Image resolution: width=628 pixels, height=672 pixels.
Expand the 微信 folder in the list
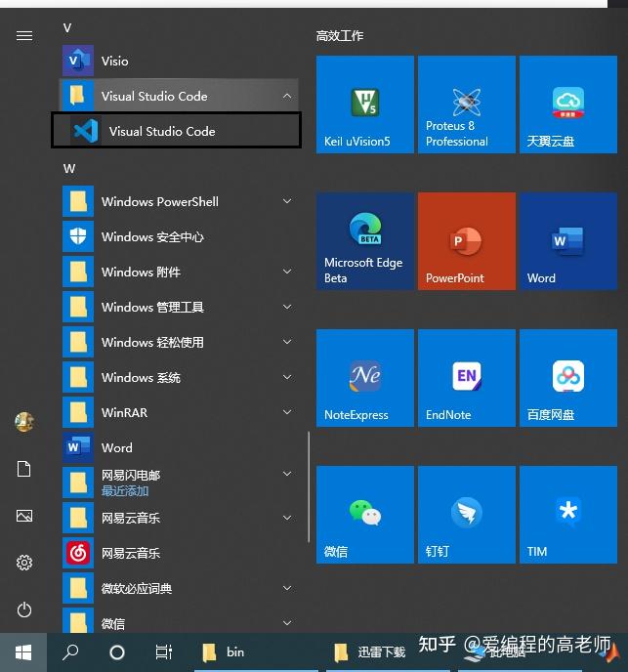(x=287, y=623)
